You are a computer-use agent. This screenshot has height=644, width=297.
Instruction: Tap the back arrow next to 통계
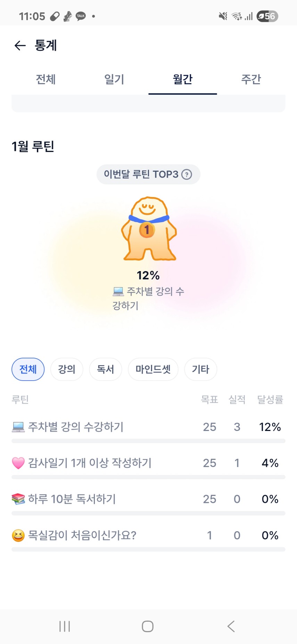tap(20, 46)
